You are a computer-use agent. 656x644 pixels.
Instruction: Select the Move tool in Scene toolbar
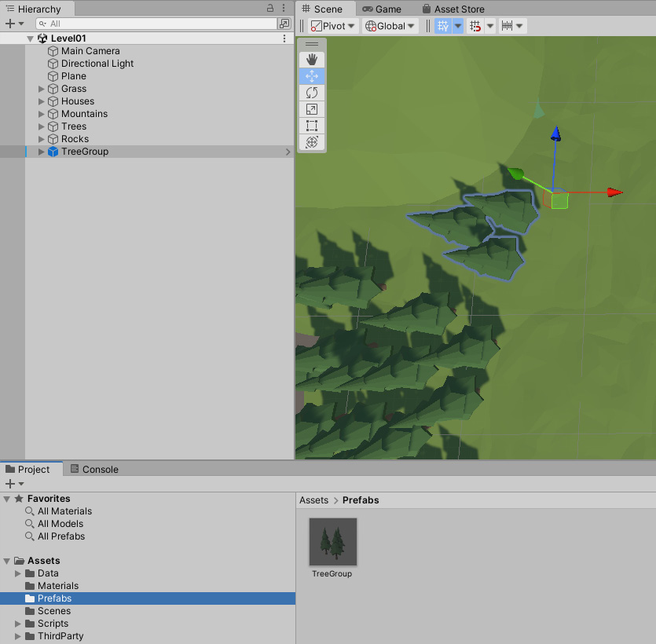tap(312, 76)
